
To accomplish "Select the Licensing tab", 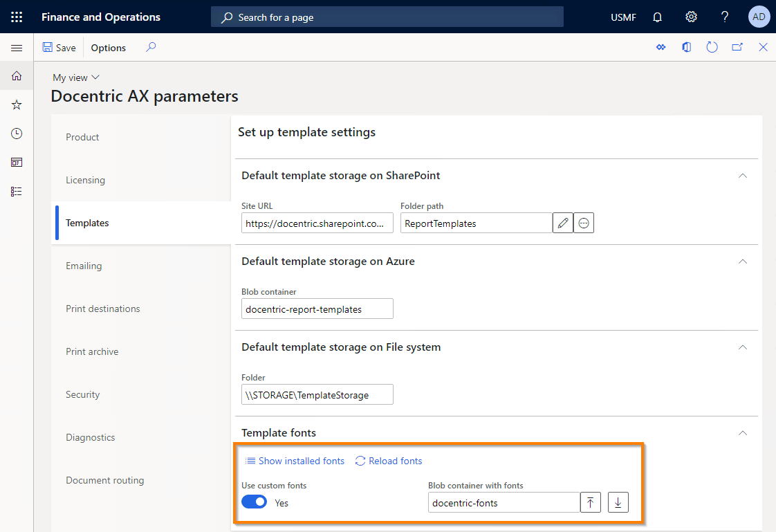I will [x=141, y=180].
